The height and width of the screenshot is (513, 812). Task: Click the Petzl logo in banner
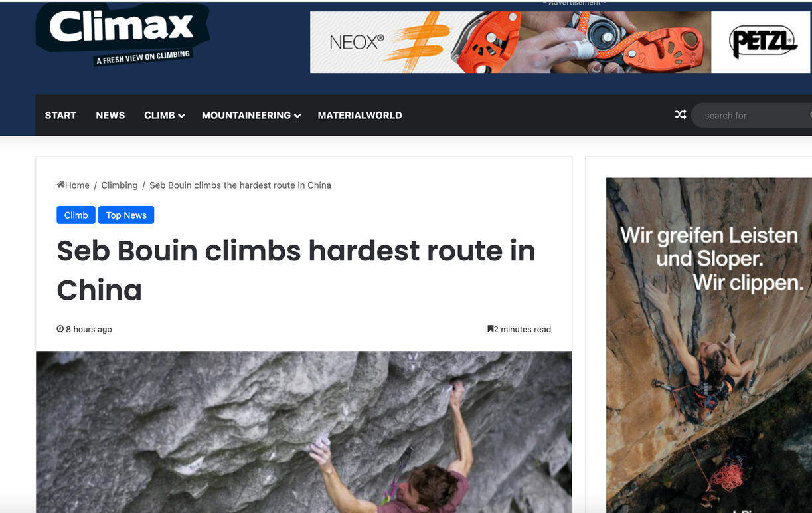click(762, 43)
